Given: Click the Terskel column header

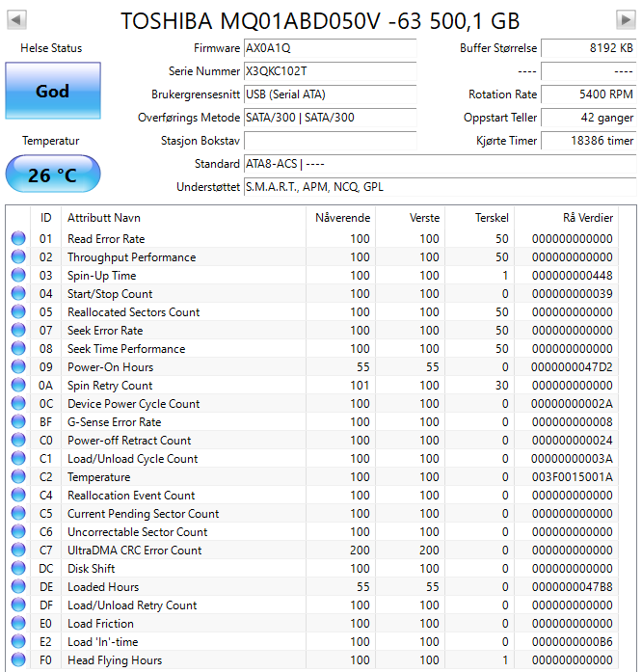Looking at the screenshot, I should [492, 218].
